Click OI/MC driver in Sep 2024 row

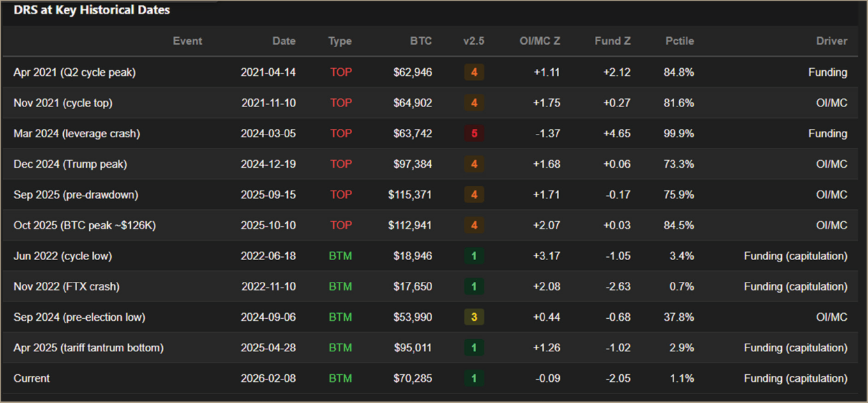832,317
